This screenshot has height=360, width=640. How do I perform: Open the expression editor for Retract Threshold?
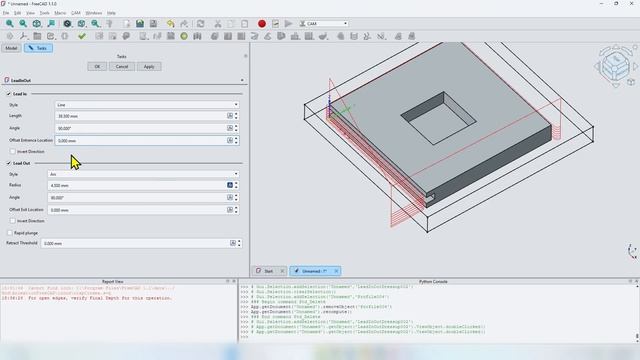233,243
